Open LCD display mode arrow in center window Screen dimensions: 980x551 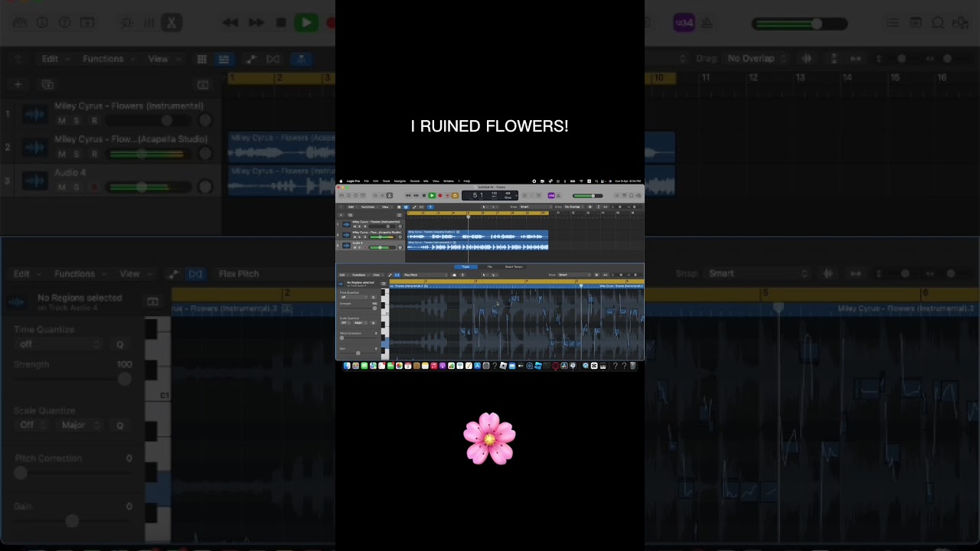(x=516, y=196)
